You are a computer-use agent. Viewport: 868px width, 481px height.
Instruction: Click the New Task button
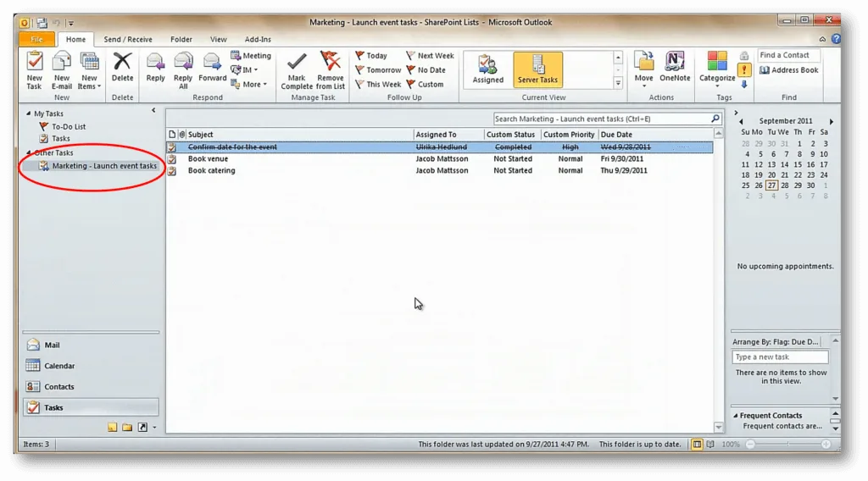34,71
